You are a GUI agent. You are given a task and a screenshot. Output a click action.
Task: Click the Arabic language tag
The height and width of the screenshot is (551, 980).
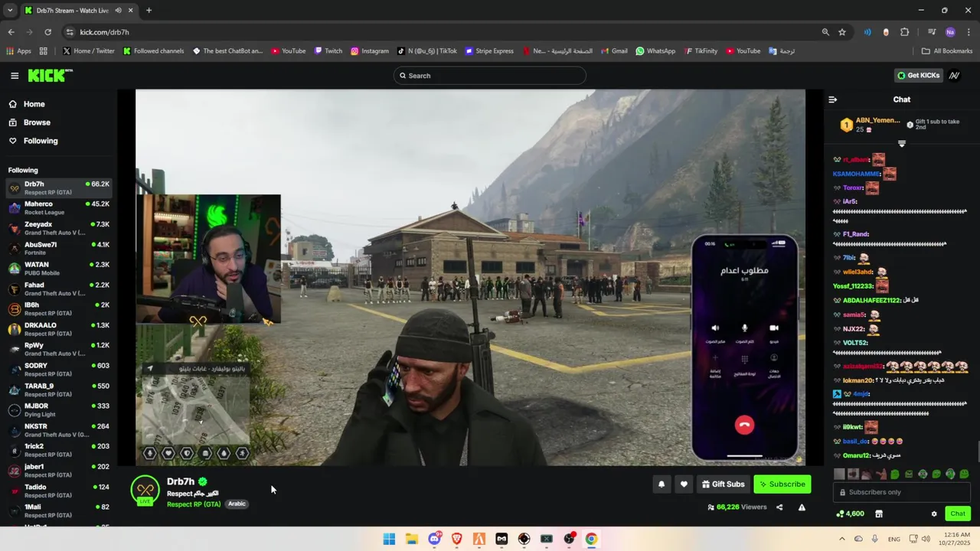point(237,504)
